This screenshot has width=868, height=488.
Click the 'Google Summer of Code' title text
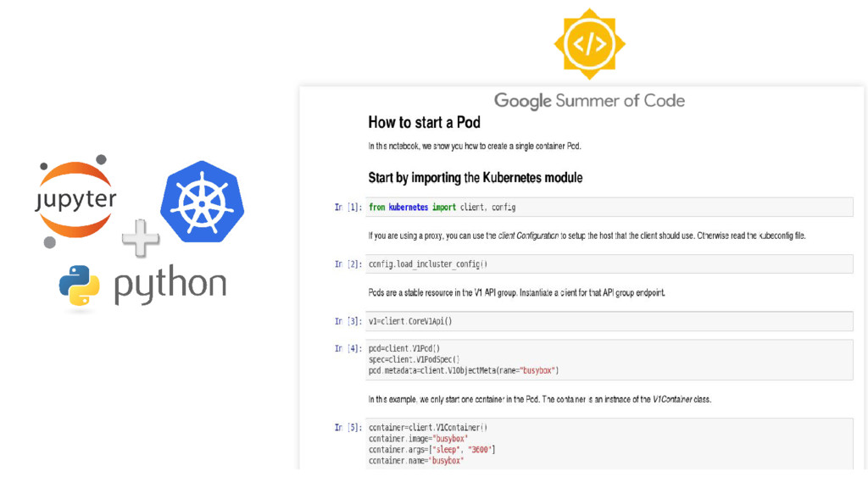click(x=590, y=101)
